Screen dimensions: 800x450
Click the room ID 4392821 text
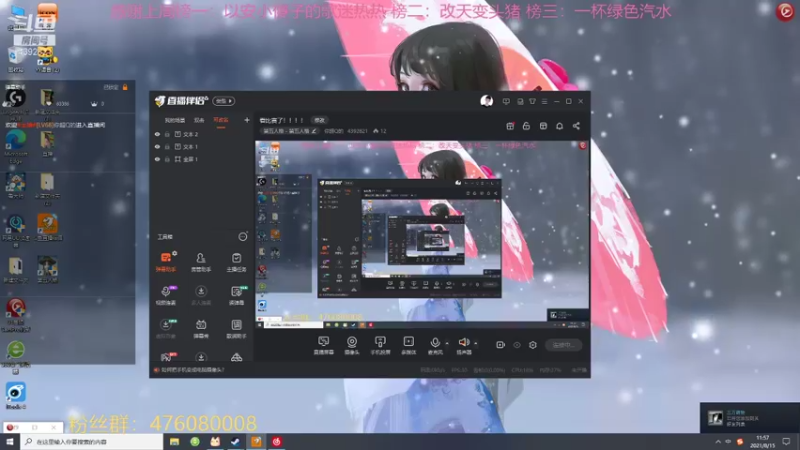357,131
